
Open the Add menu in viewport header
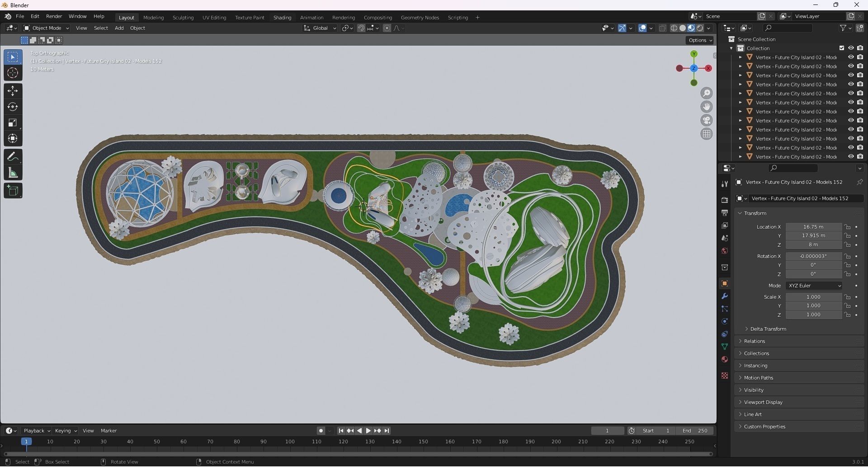click(x=119, y=28)
